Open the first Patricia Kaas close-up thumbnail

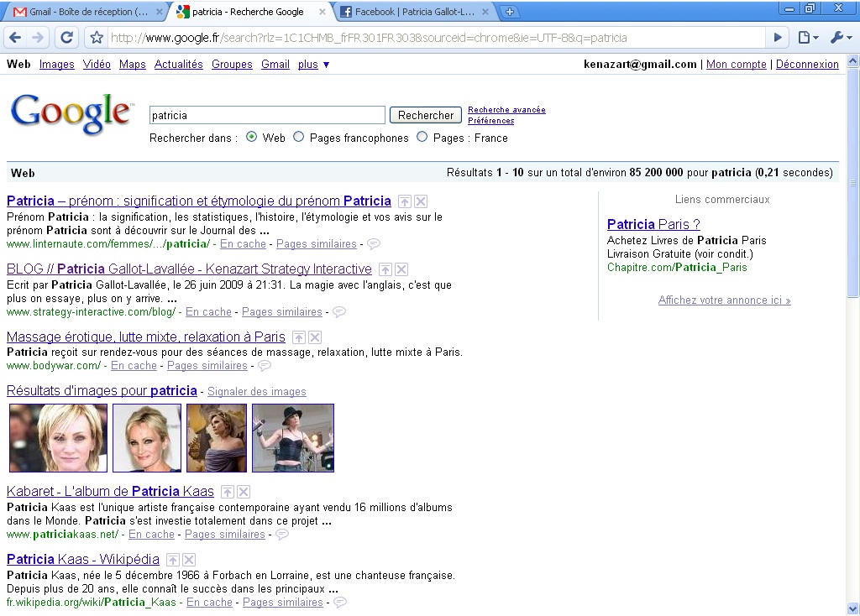click(x=58, y=438)
